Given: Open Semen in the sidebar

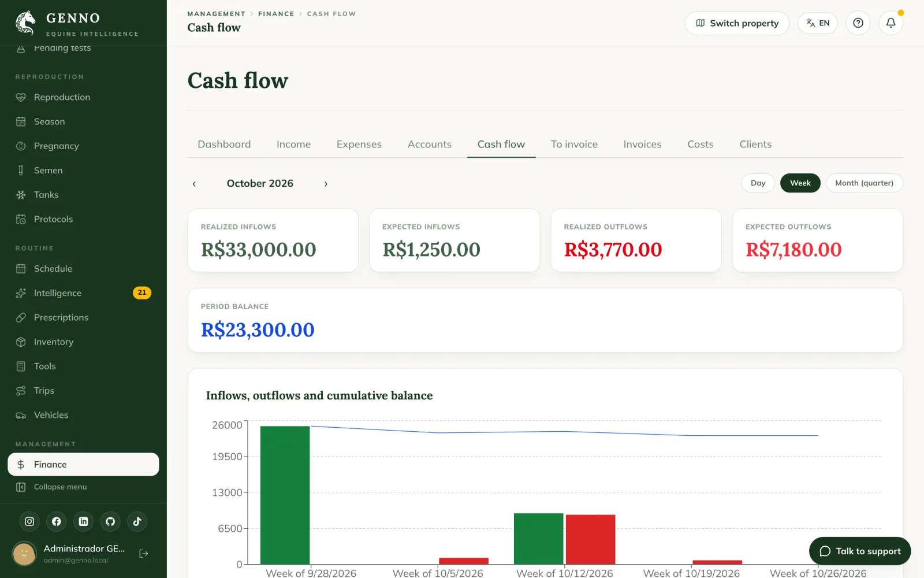Looking at the screenshot, I should point(83,171).
